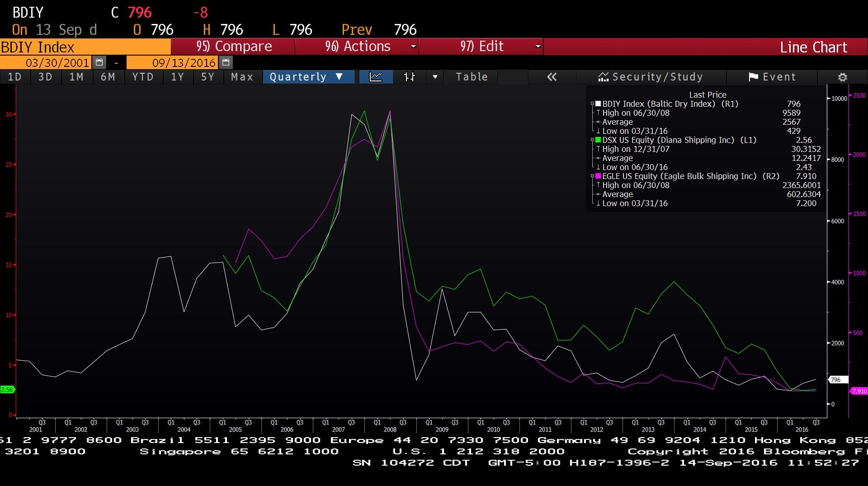Image resolution: width=868 pixels, height=486 pixels.
Task: Click the DSX Average 12.2417 row
Action: coord(708,158)
